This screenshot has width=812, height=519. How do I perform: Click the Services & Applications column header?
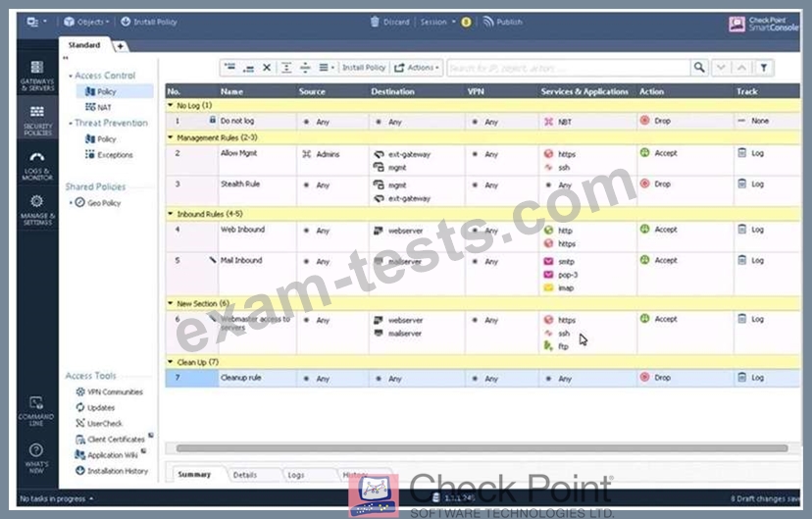(x=584, y=91)
